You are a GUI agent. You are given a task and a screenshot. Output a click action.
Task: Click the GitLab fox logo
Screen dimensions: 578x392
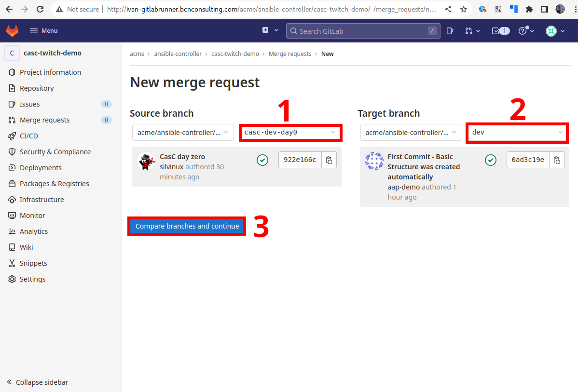pyautogui.click(x=12, y=30)
